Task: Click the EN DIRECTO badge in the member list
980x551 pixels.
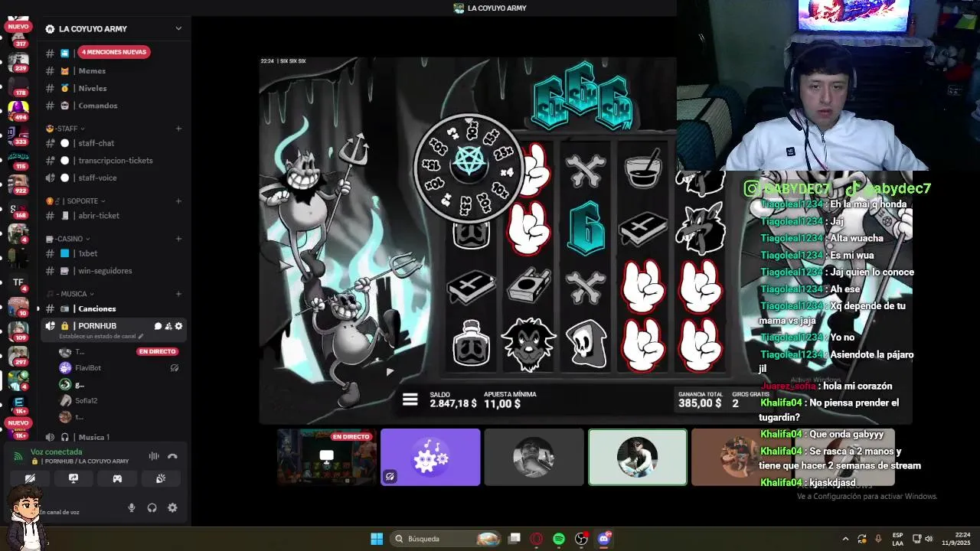Action: [157, 351]
